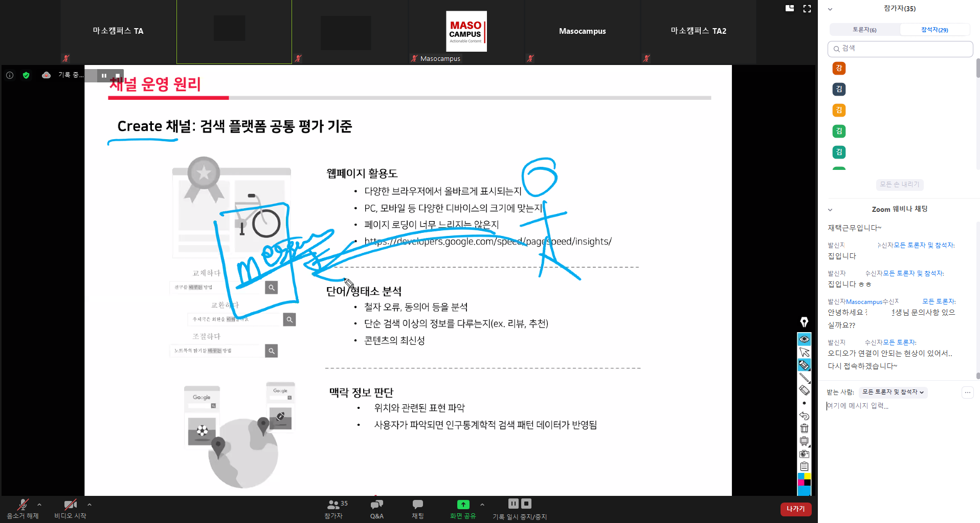Image resolution: width=980 pixels, height=523 pixels.
Task: Click the green shield encryption icon
Action: click(x=26, y=75)
